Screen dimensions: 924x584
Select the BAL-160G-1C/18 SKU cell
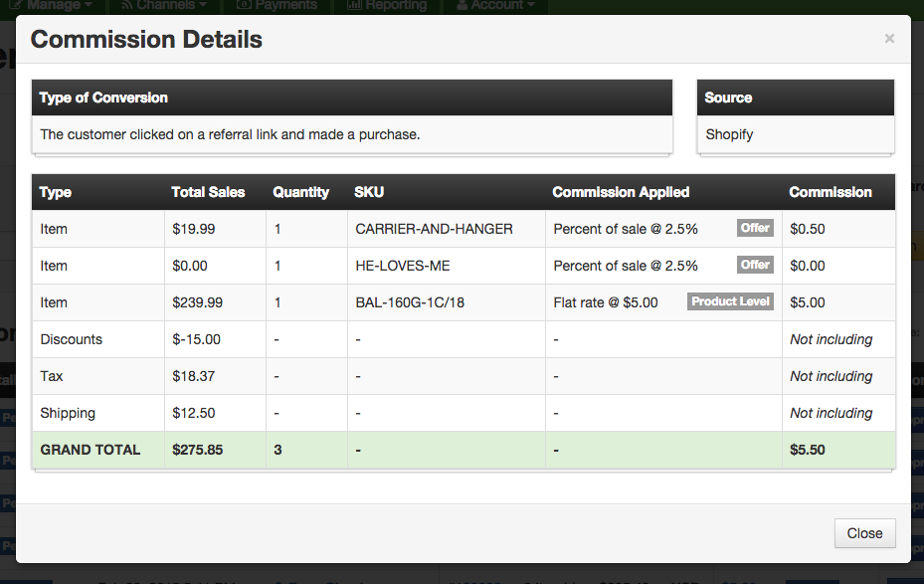pyautogui.click(x=410, y=302)
